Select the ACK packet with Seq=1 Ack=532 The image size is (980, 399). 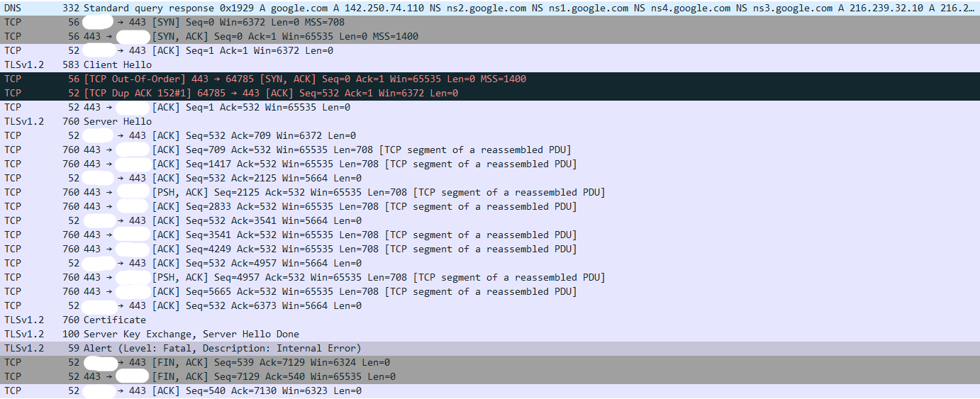(490, 107)
